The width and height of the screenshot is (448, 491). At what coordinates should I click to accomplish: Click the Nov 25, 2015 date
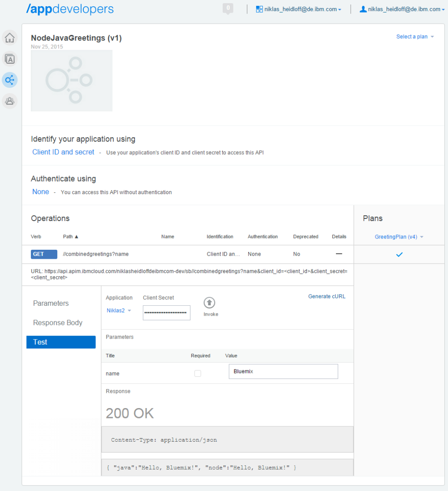(x=47, y=47)
